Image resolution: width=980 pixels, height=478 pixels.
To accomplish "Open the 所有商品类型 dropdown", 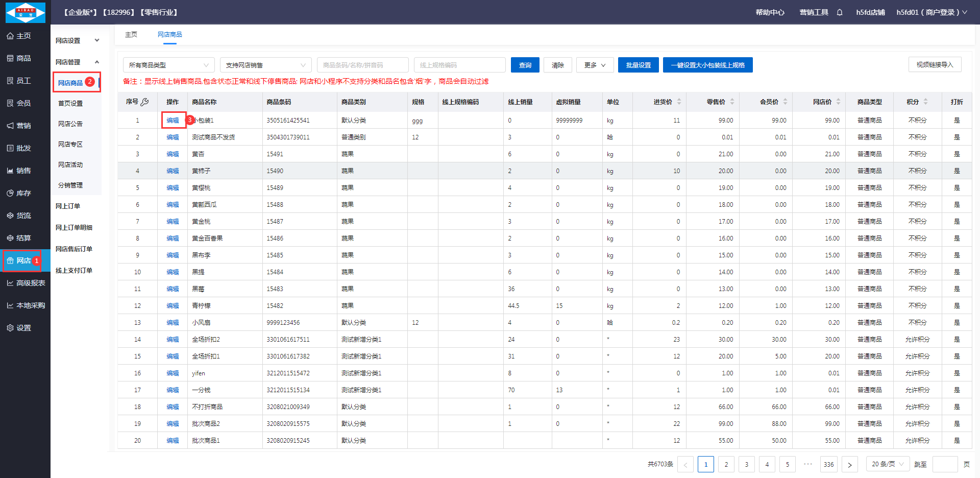I will click(x=168, y=65).
